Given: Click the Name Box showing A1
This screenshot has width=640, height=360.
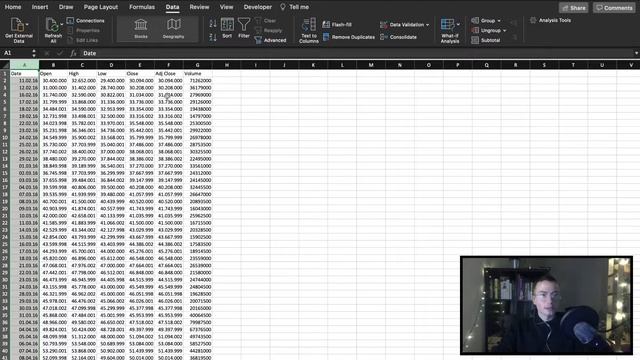Looking at the screenshot, I should coord(16,53).
